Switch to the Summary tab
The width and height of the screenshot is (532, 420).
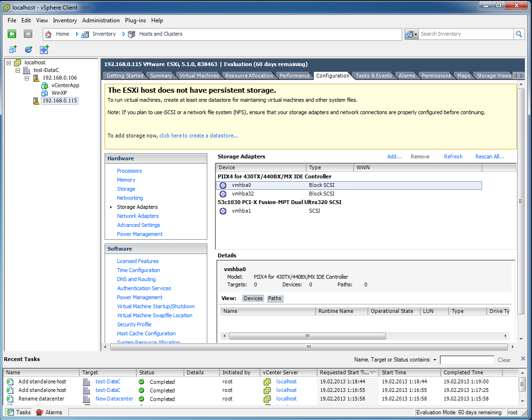coord(161,76)
